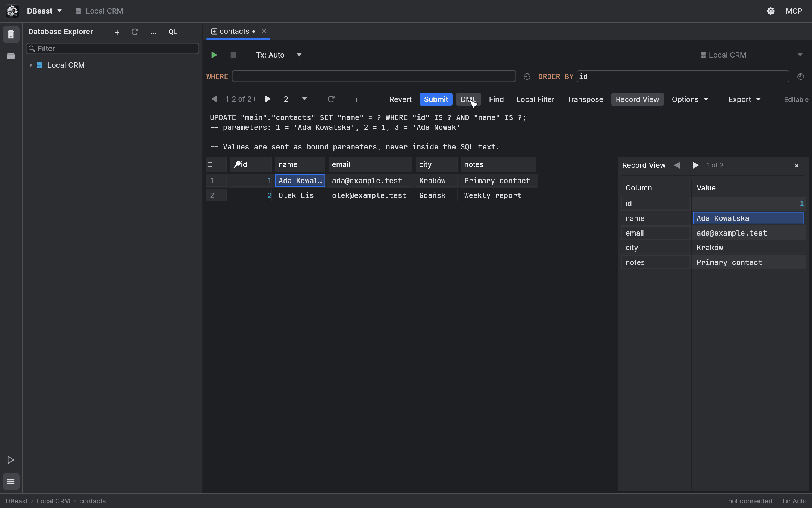Refresh the Database Explorer

click(x=135, y=32)
